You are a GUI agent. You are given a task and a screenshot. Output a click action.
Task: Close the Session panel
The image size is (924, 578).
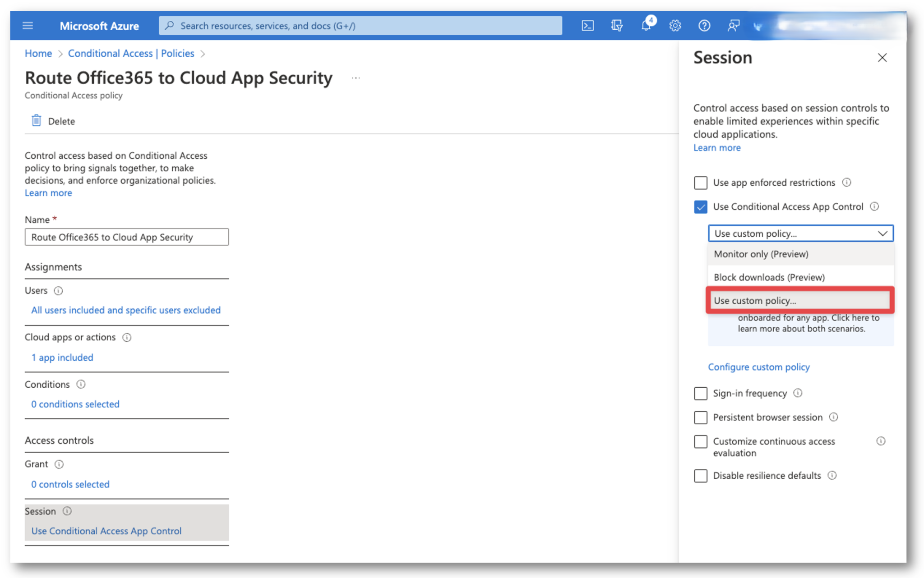coord(882,58)
